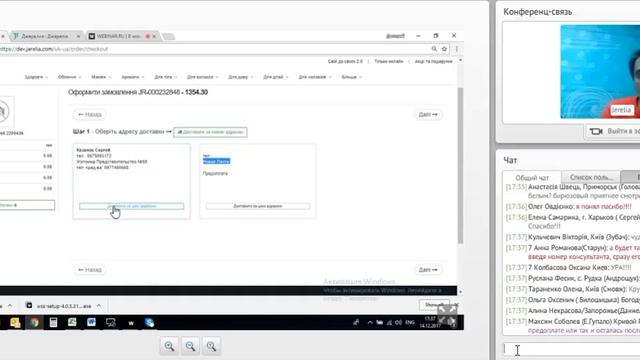
Task: Click the magnifier icon in the address bar
Action: tap(434, 49)
